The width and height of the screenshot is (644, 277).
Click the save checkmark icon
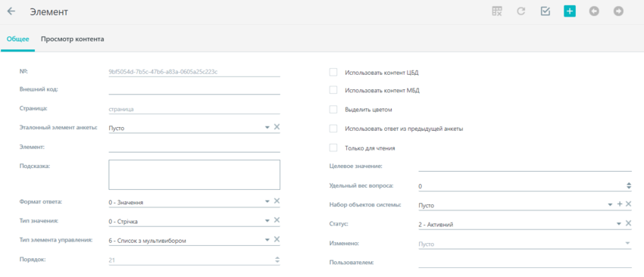(x=545, y=11)
